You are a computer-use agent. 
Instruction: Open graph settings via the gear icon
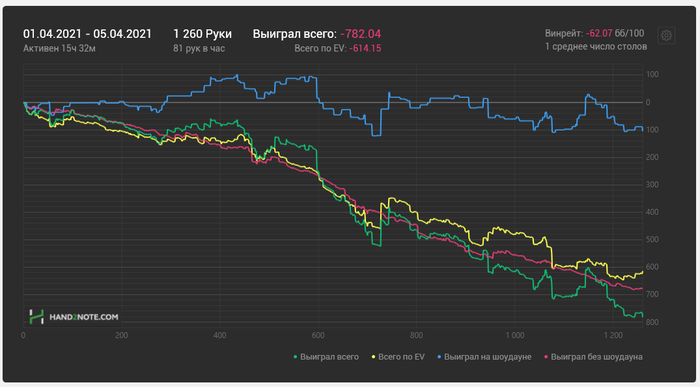pyautogui.click(x=666, y=35)
